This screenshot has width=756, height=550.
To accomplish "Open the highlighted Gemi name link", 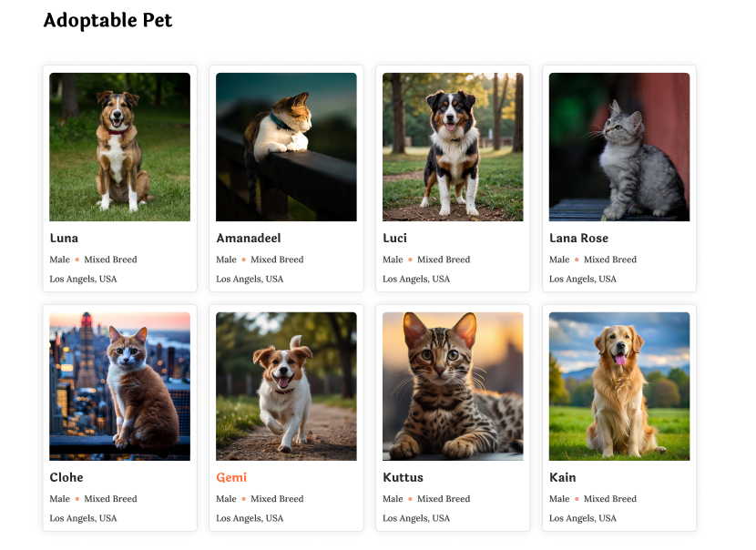I will (231, 478).
